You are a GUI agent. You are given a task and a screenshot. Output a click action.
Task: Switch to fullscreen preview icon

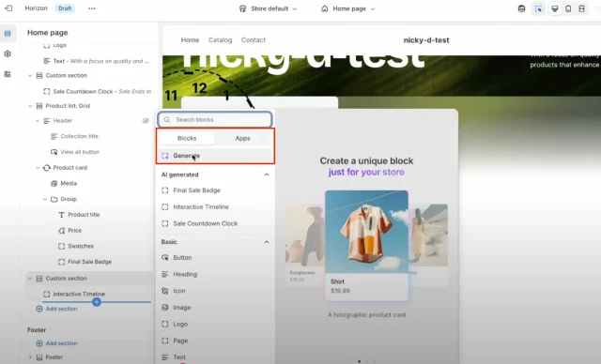[x=581, y=8]
